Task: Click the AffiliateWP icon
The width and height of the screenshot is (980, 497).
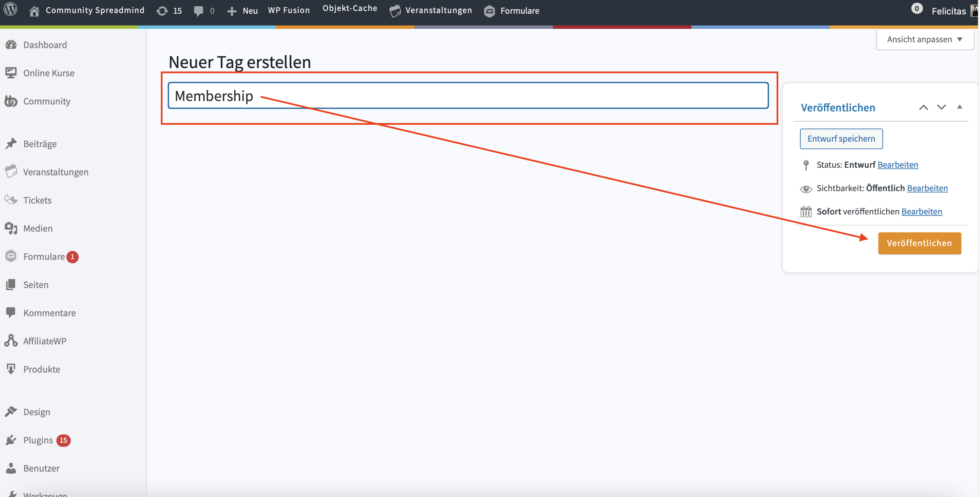Action: click(11, 341)
